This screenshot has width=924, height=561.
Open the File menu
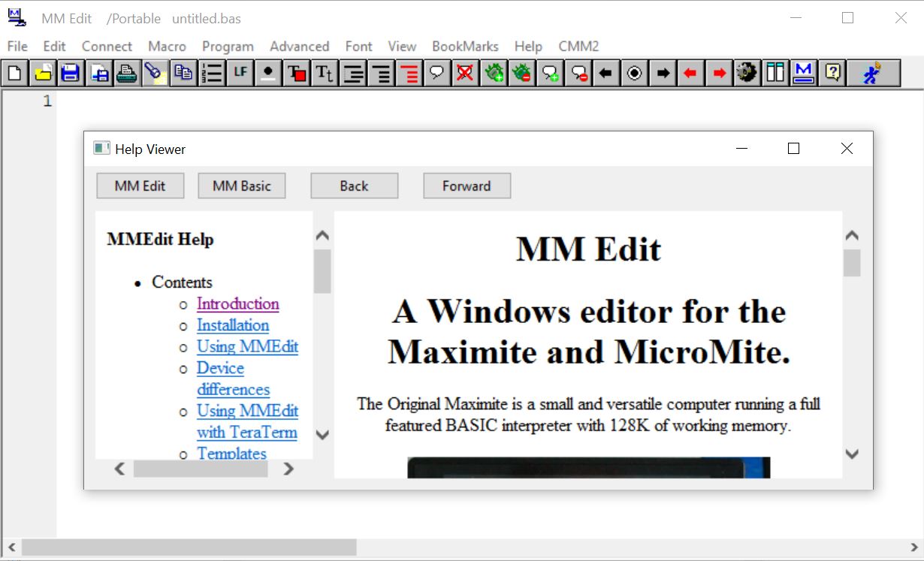pos(17,47)
